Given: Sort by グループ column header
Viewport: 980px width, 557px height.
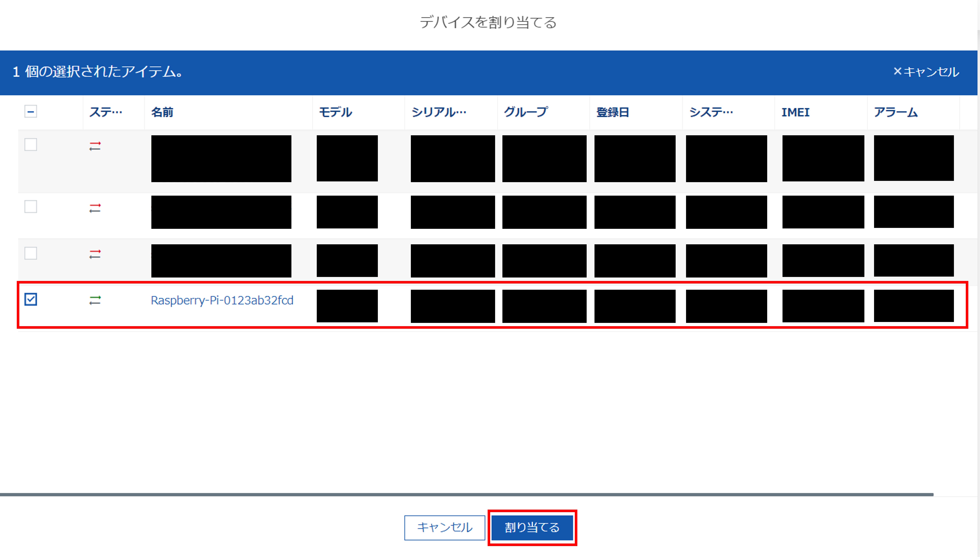Looking at the screenshot, I should 526,112.
